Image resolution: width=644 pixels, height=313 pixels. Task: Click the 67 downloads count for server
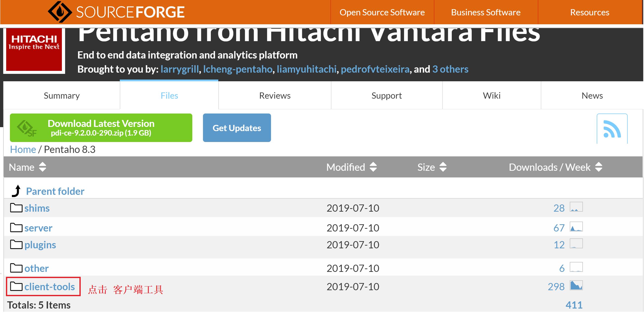559,228
